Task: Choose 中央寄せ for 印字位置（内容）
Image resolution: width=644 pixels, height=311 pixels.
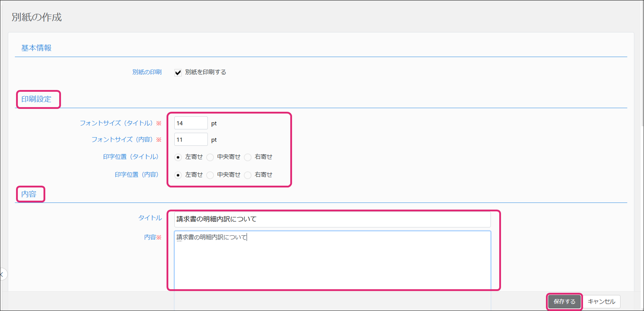Action: coord(210,175)
